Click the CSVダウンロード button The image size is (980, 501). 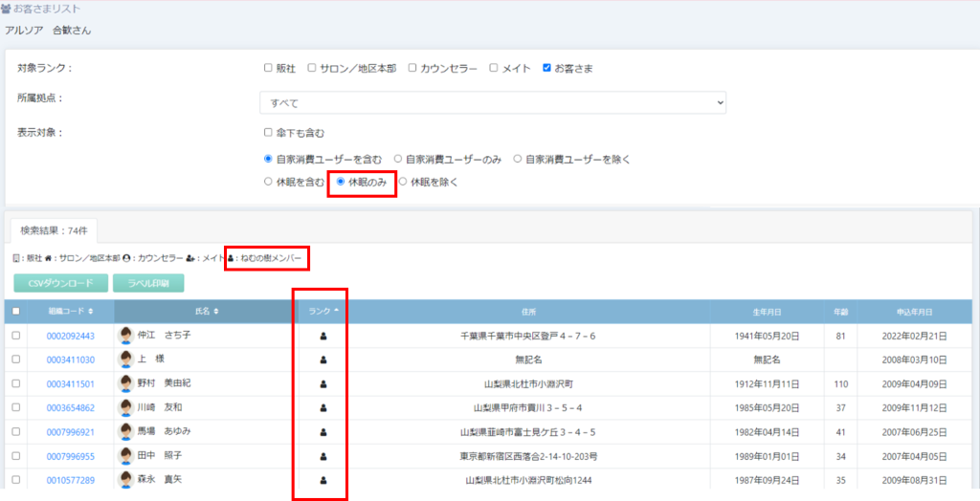[60, 283]
